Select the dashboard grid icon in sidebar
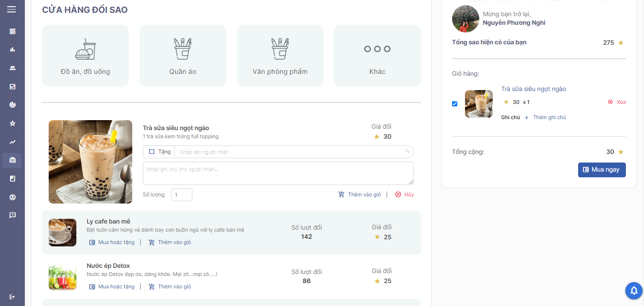The image size is (644, 306). click(x=12, y=31)
